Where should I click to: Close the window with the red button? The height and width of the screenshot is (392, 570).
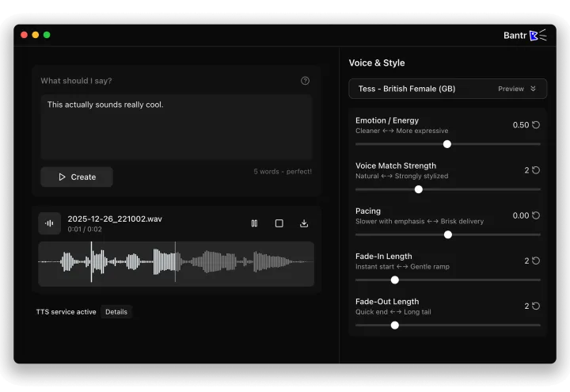click(x=24, y=35)
